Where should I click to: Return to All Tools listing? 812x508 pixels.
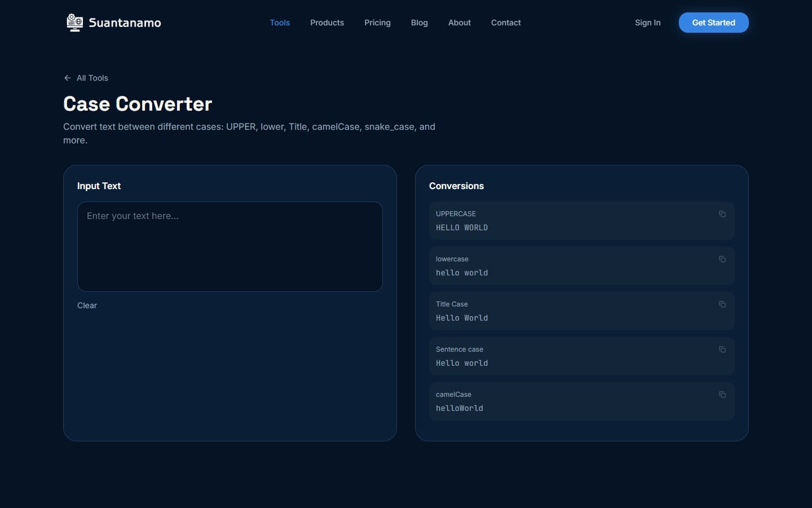[x=92, y=78]
